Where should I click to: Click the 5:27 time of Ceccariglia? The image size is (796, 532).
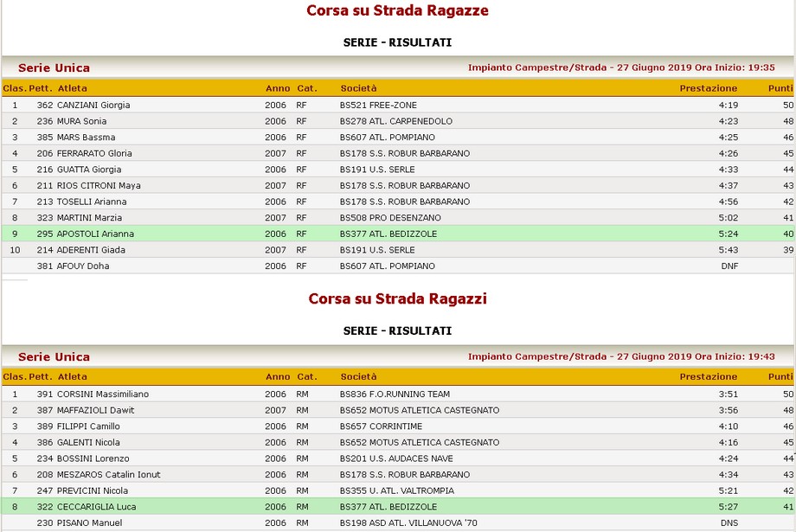pyautogui.click(x=729, y=507)
